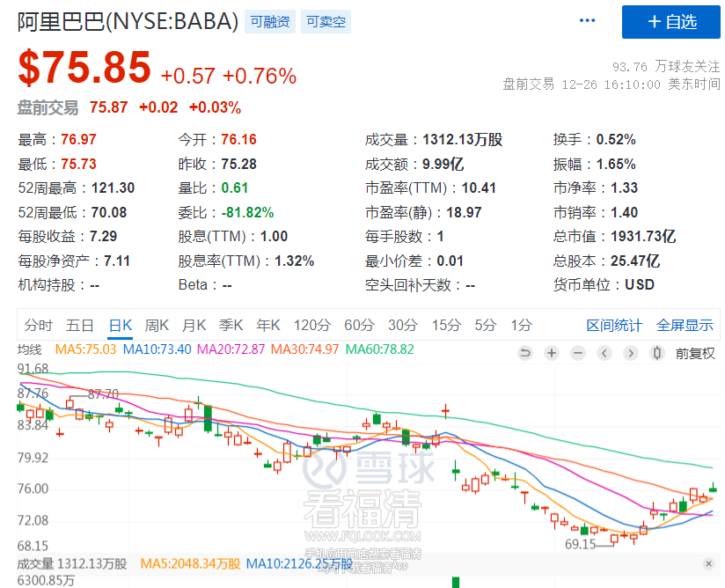Click the 今开 value 76.16
The image size is (725, 588).
[238, 140]
